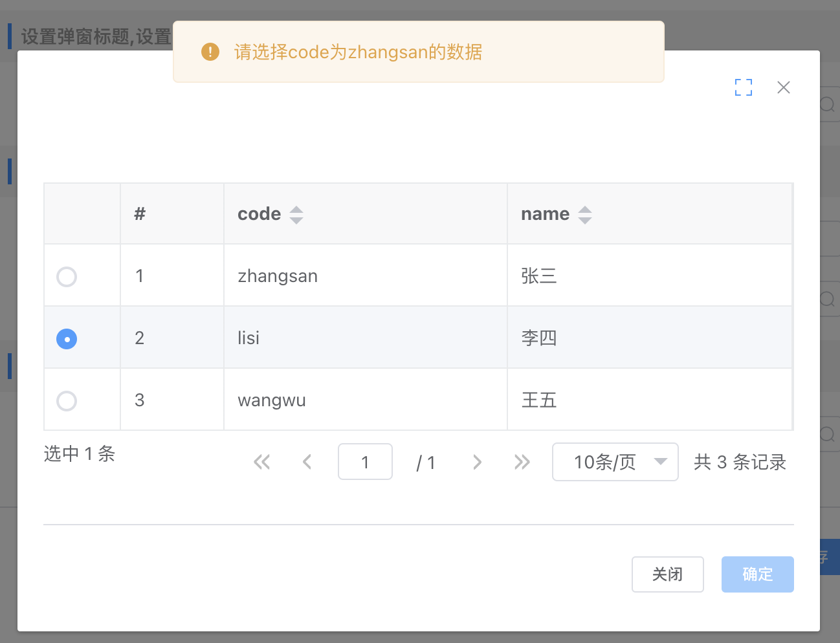This screenshot has width=840, height=643.
Task: Close the dialog with the X icon
Action: point(783,87)
